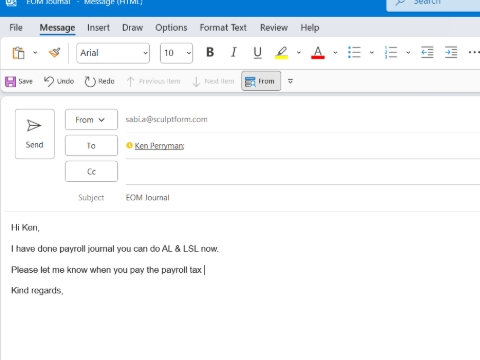The height and width of the screenshot is (360, 480).
Task: Click the line about paying payroll tax
Action: (106, 270)
